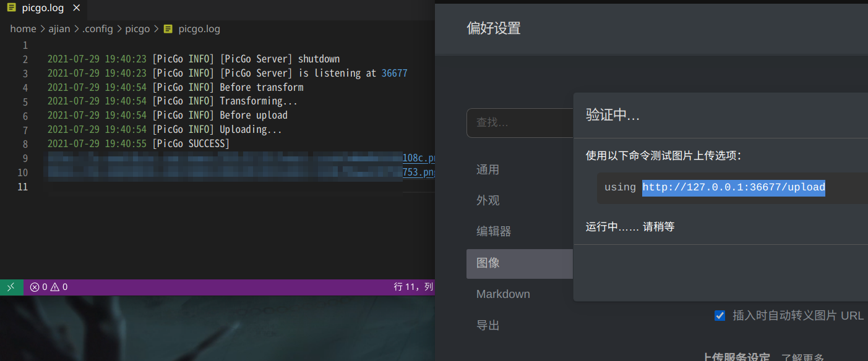Click the 了解更多 link
Viewport: 868px width, 361px height.
pos(802,357)
